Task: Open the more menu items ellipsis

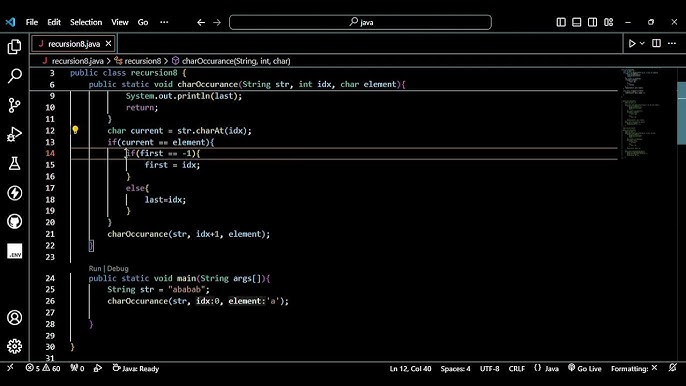Action: coord(164,22)
